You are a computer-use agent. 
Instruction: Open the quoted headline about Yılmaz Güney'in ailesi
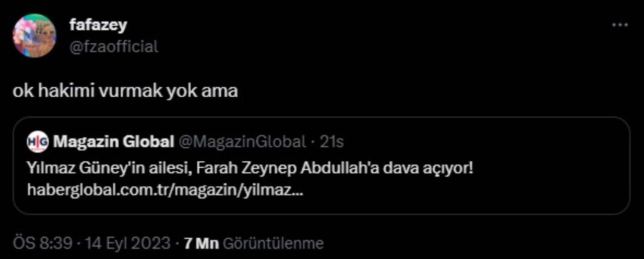pyautogui.click(x=250, y=168)
